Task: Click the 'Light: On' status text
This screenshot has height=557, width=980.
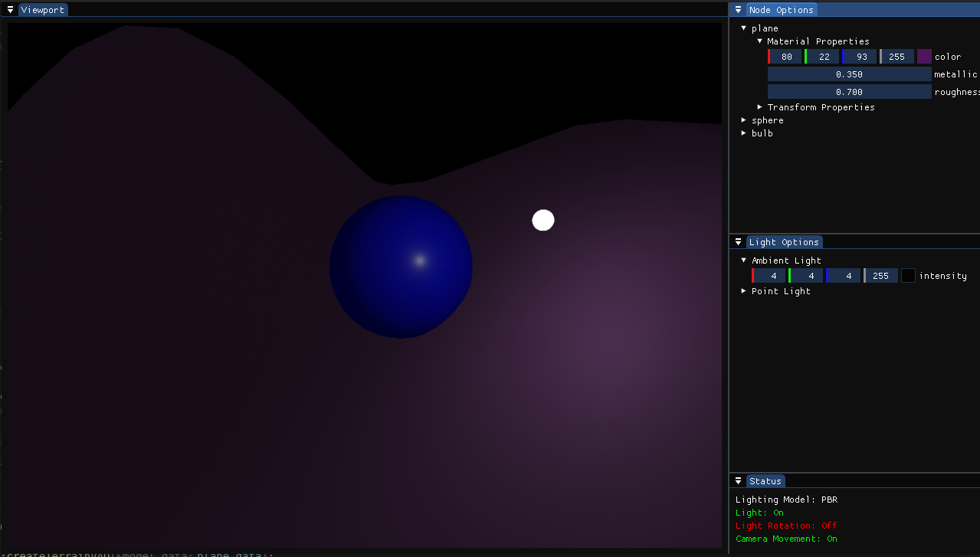Action: coord(759,513)
